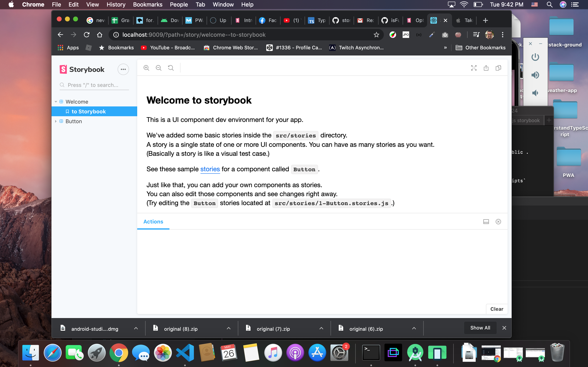Screen dimensions: 588x367
Task: Follow the 'stories' hyperlink in the text
Action: click(210, 169)
